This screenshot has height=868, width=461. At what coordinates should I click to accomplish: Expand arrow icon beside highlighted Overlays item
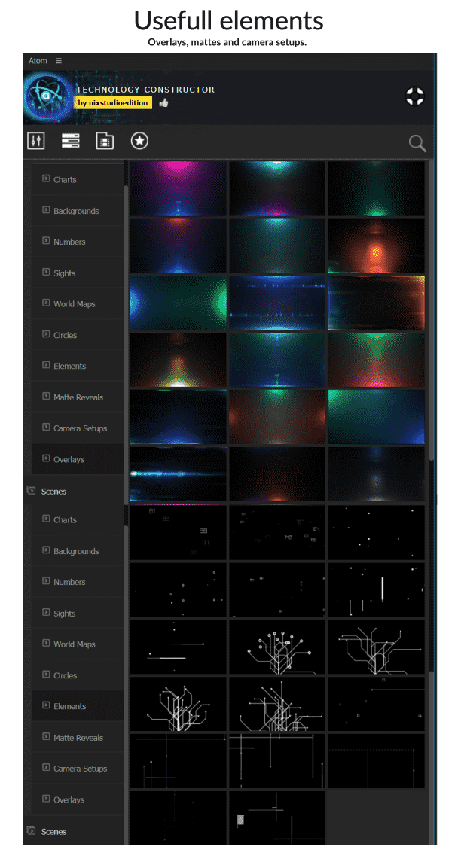(x=46, y=458)
